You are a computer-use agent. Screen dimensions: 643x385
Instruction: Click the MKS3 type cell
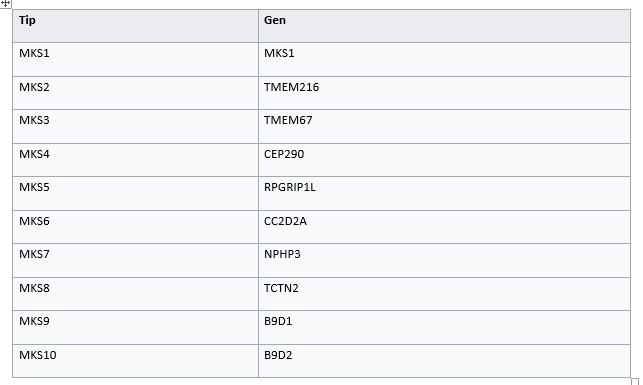[135, 127]
